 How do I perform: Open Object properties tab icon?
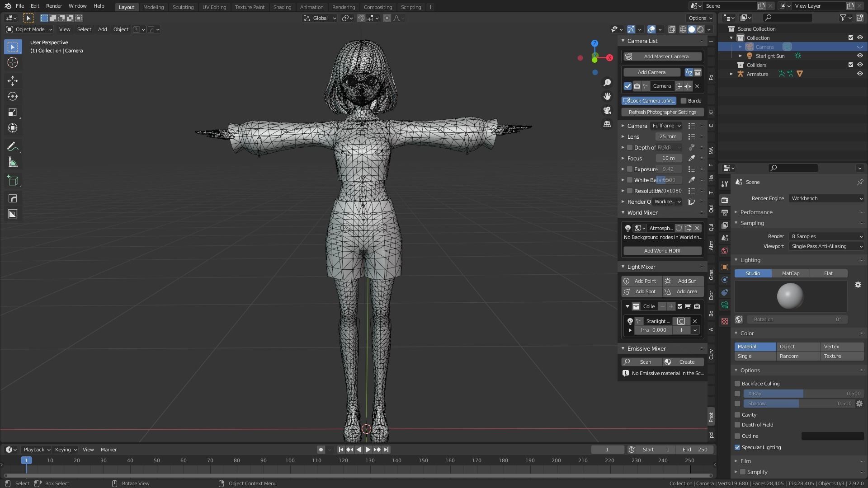[x=725, y=267]
